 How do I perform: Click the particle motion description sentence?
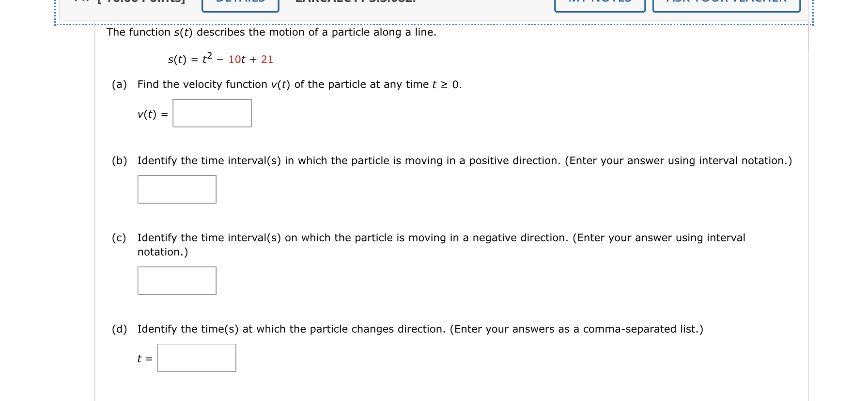pos(271,32)
